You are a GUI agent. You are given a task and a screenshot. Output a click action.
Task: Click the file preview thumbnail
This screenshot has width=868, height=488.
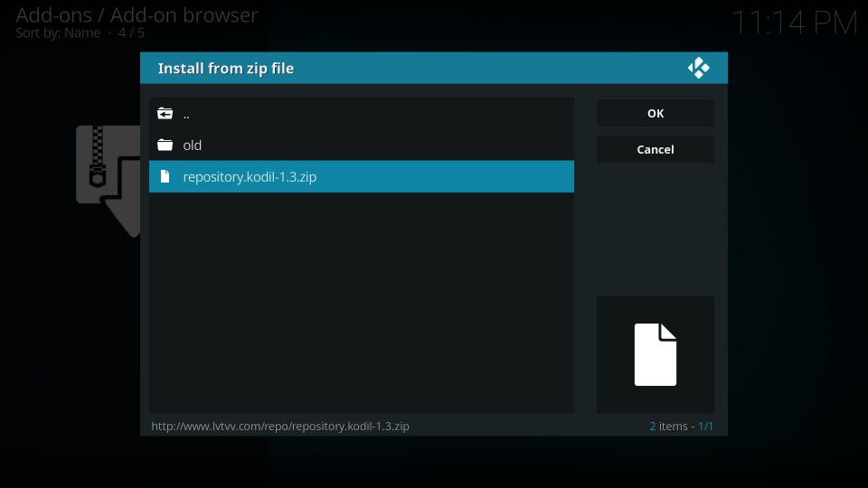click(655, 354)
